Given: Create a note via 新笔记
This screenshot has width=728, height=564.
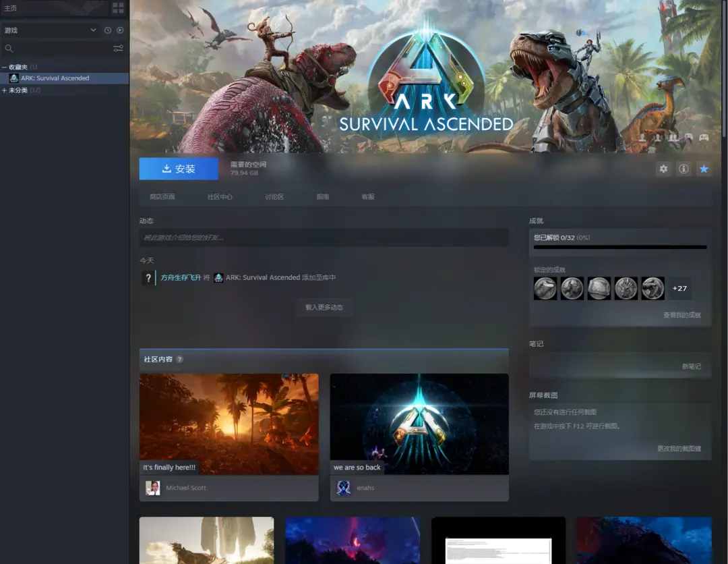Looking at the screenshot, I should point(692,366).
